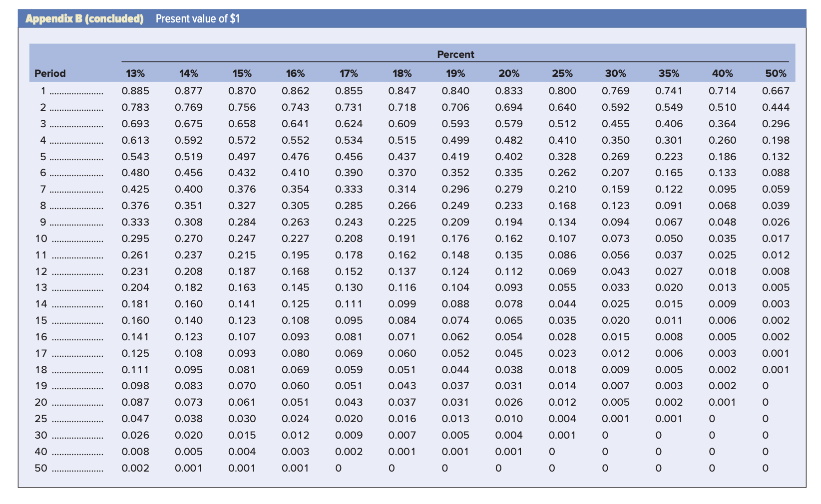This screenshot has height=504, width=821.
Task: Select the 25% column header
Action: (562, 73)
